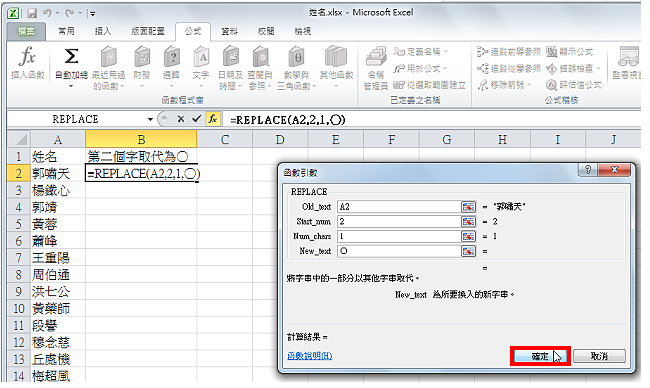Expand the Error Checking dropdown arrow
The width and height of the screenshot is (650, 388).
[599, 68]
